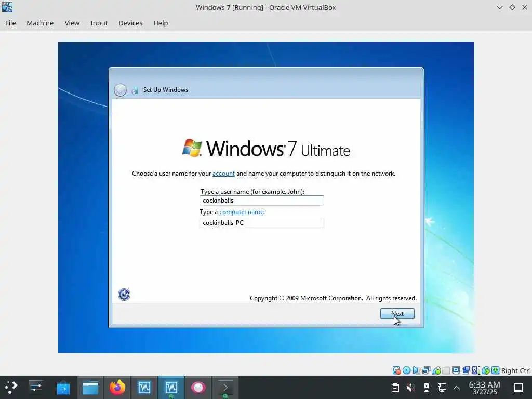
Task: Expand the hidden system tray icons arrow
Action: click(x=457, y=388)
